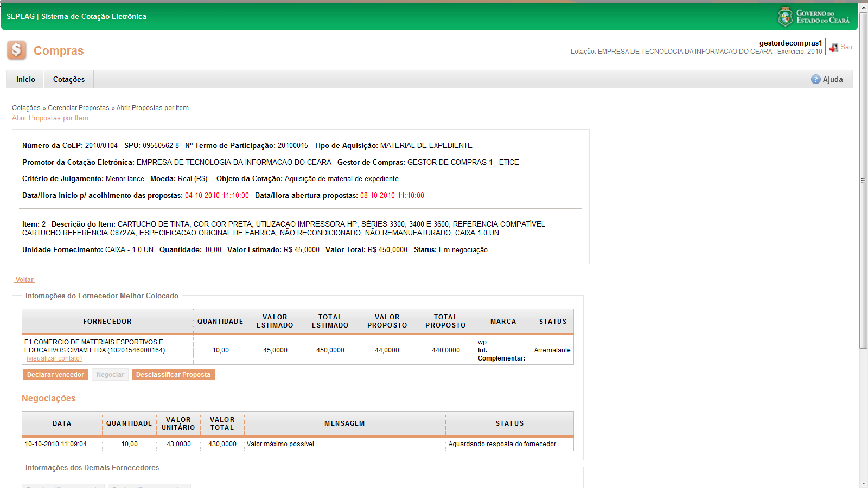Image resolution: width=868 pixels, height=488 pixels.
Task: Click 'Informações dos Demais Fornecedores' heading
Action: [x=92, y=467]
